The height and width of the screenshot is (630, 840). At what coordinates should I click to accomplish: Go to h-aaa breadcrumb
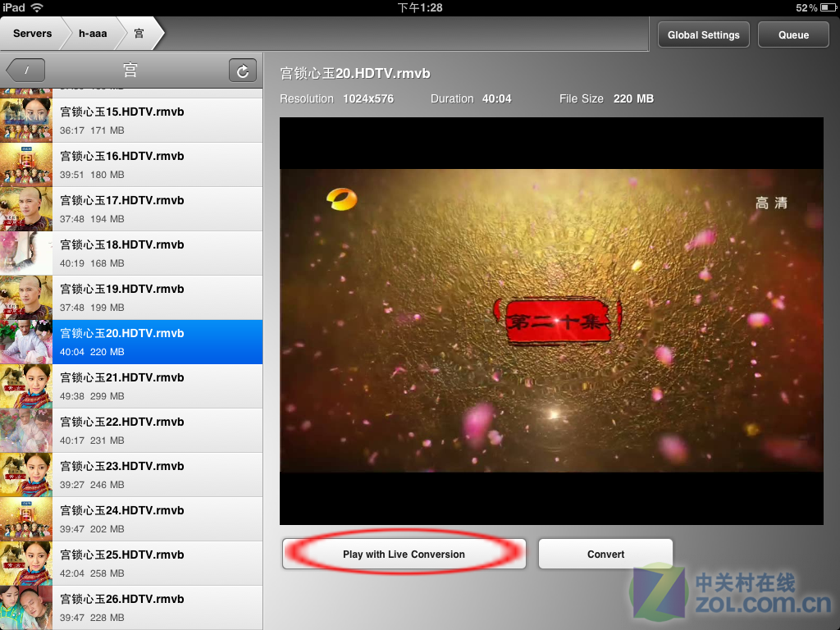93,33
